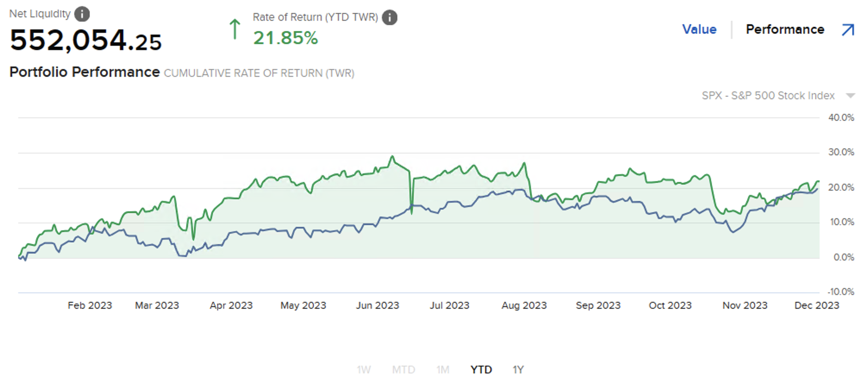Select the Performance view tab
This screenshot has width=868, height=383.
785,29
